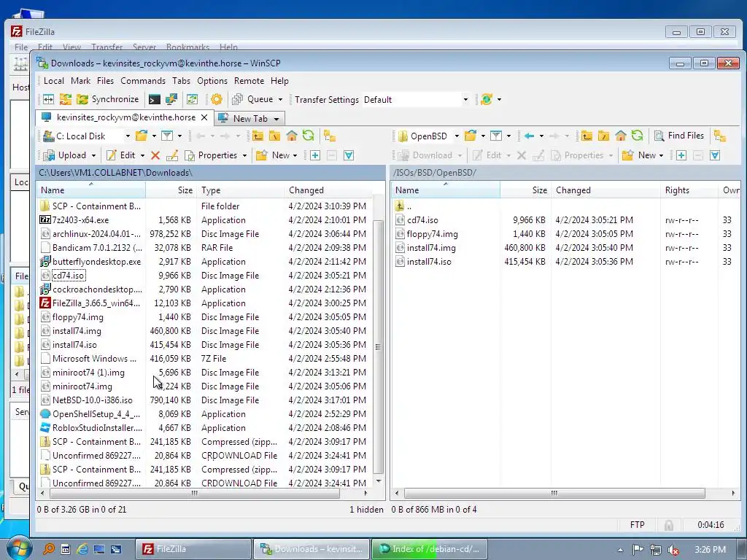747x560 pixels.
Task: Go to remote home directory icon
Action: pos(620,136)
